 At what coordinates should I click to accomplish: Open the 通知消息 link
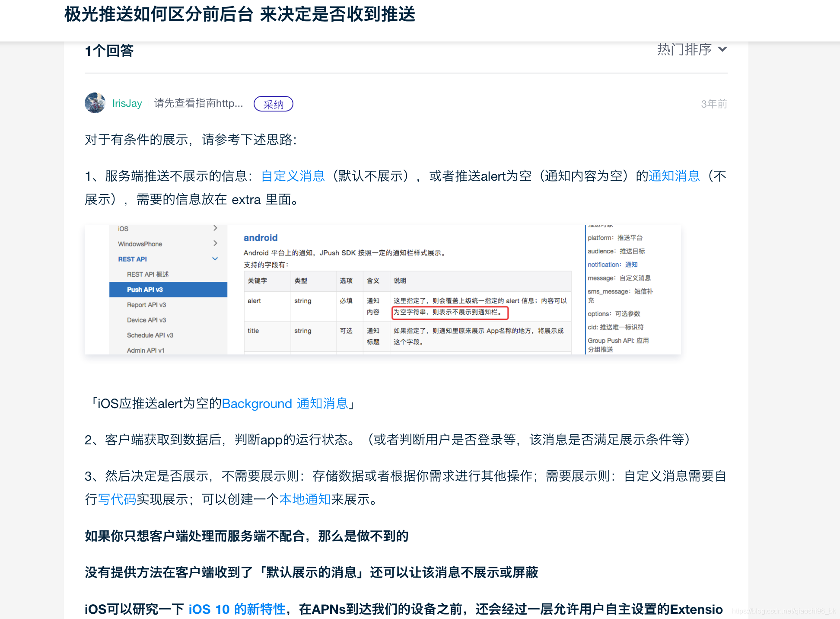[674, 175]
